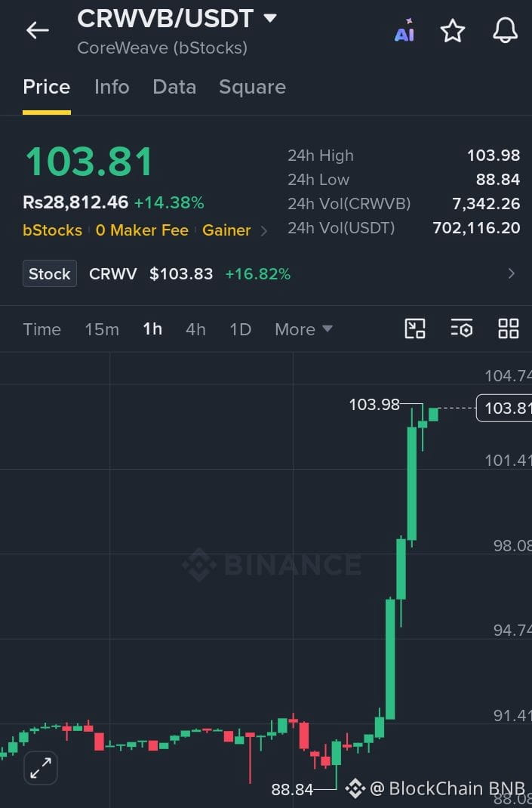
Task: Expand chart to fullscreen
Action: tap(41, 768)
